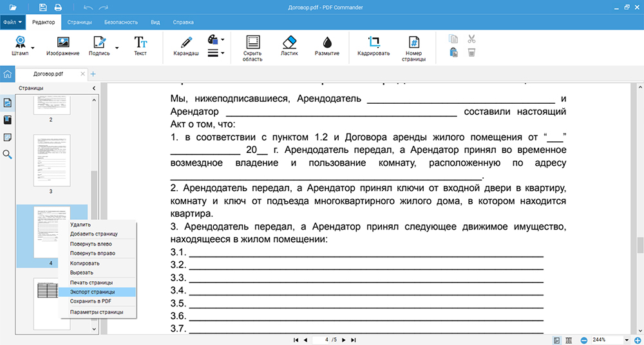Jump to the first page
Image resolution: width=644 pixels, height=345 pixels.
(296, 340)
